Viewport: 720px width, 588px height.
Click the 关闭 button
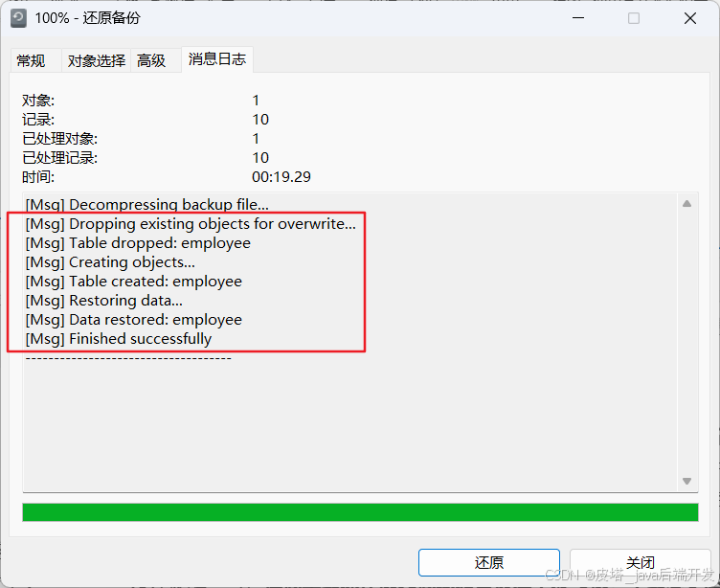click(641, 562)
